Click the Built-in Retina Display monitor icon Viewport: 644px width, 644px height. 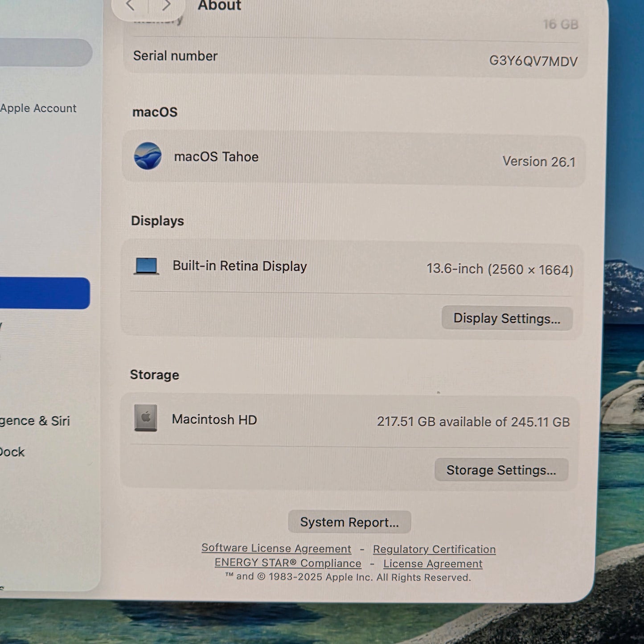click(147, 265)
